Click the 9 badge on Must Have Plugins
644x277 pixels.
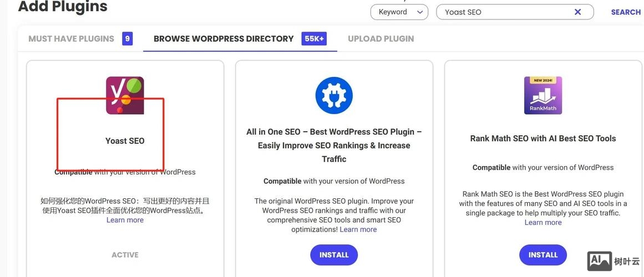click(128, 39)
